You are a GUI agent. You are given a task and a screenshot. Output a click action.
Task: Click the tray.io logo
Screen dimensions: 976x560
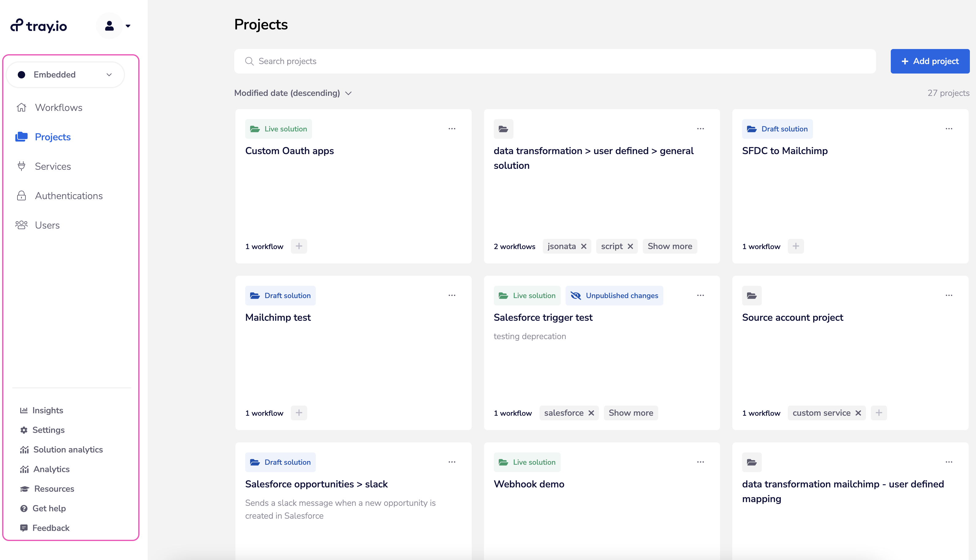click(39, 26)
